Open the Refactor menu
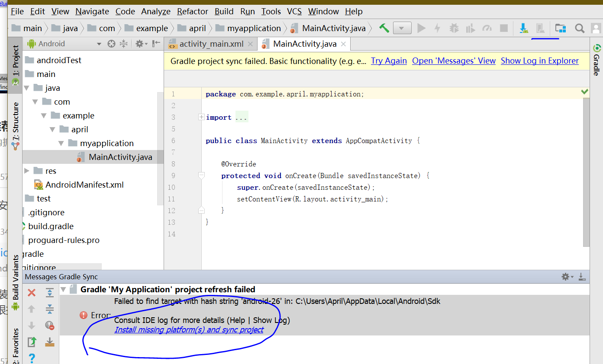Screen dimensions: 603x364 193,11
